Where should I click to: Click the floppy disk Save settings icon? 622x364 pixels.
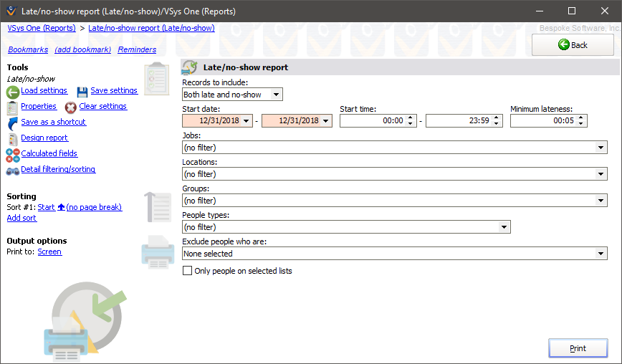(x=82, y=92)
